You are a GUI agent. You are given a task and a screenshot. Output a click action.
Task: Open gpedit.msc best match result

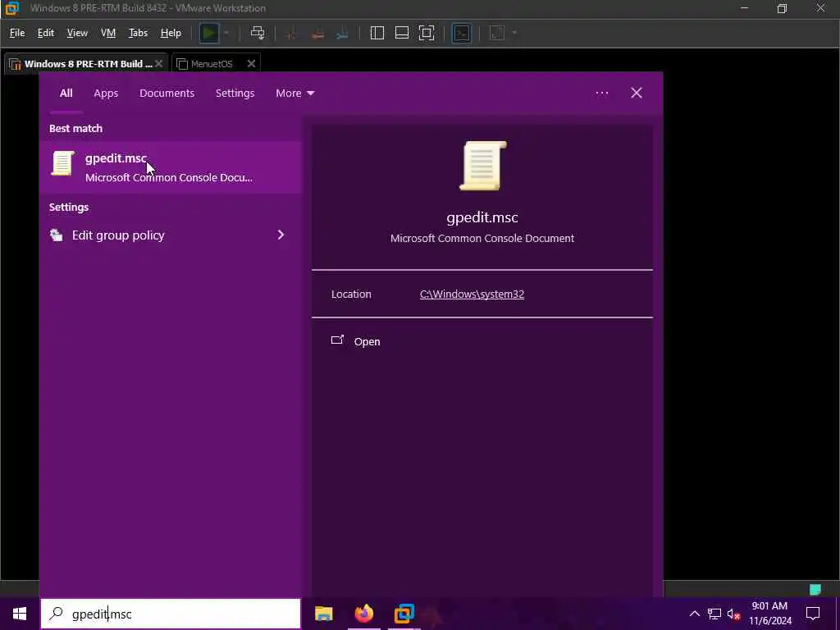pyautogui.click(x=171, y=167)
